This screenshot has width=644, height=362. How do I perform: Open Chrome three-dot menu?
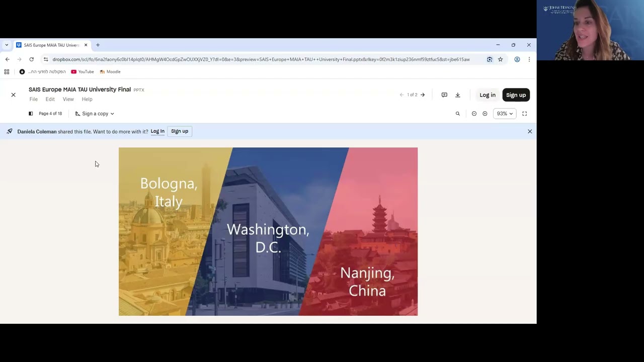[x=529, y=59]
